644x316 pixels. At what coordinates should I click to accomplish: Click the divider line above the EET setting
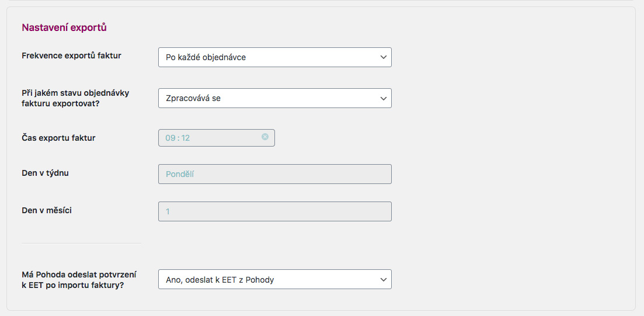tap(81, 243)
